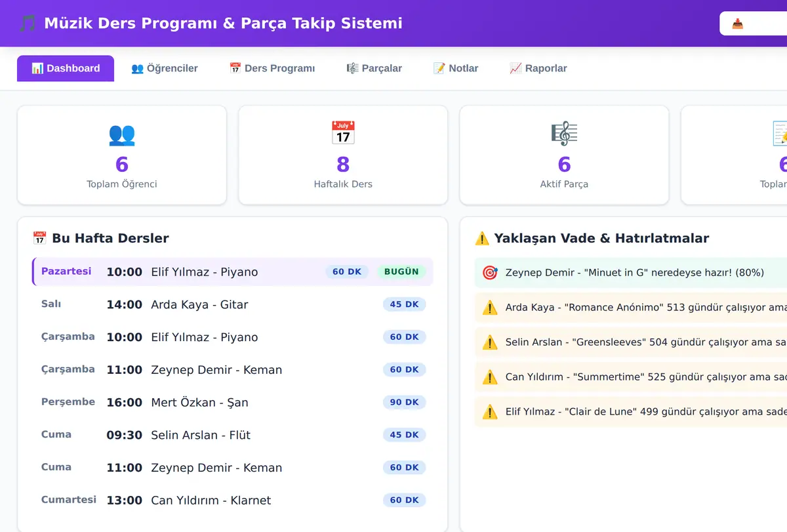Click the Yaklaşan Vade & Hatırlatmalar heading
This screenshot has width=787, height=532.
(601, 238)
